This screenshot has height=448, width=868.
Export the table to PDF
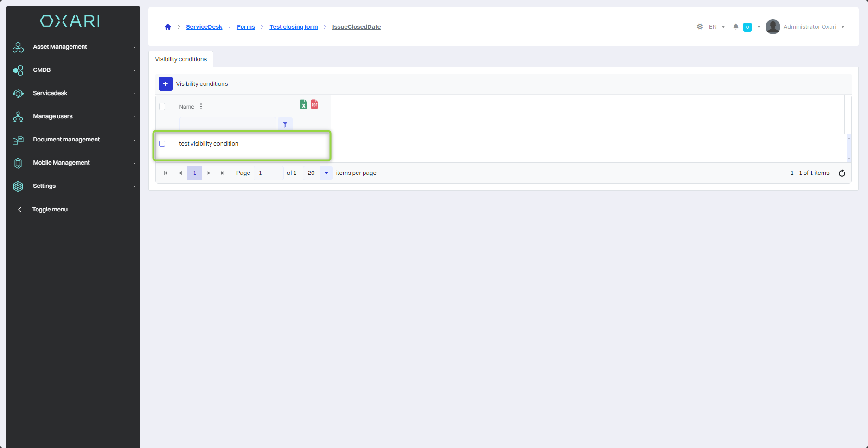pyautogui.click(x=314, y=104)
